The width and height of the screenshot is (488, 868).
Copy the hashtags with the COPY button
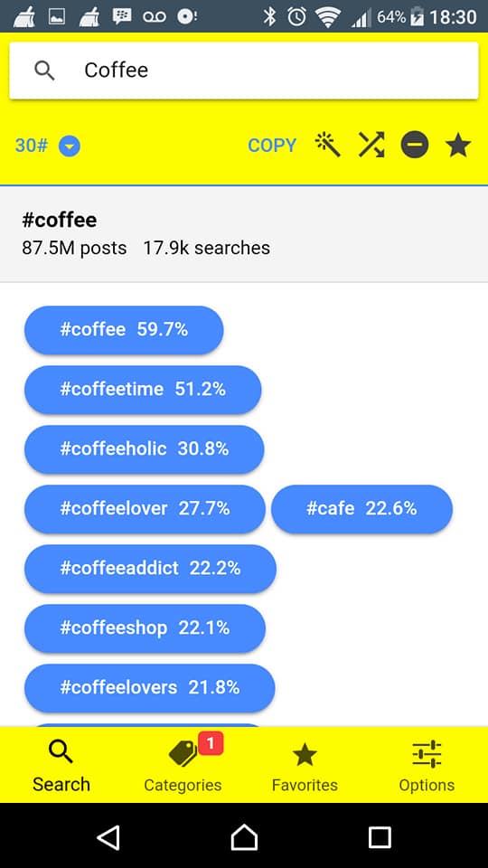272,146
